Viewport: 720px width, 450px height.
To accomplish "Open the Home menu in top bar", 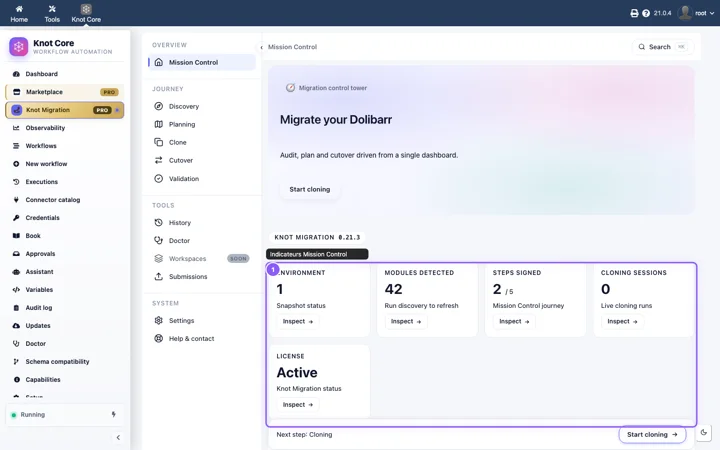I will click(19, 13).
